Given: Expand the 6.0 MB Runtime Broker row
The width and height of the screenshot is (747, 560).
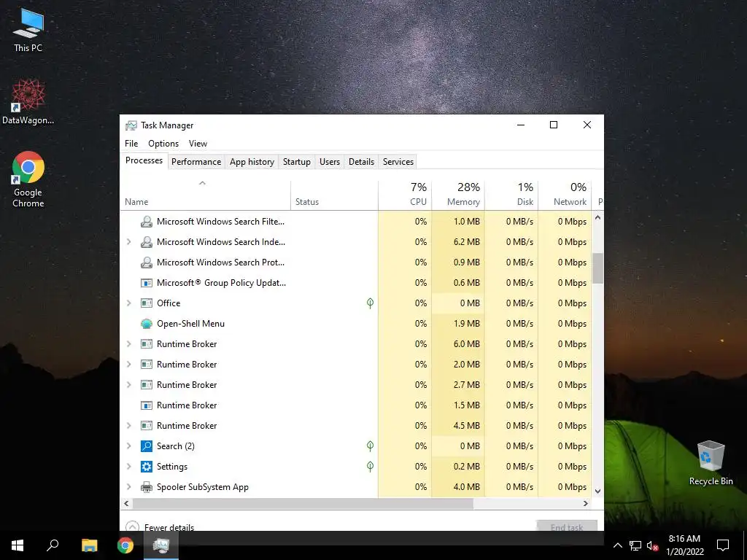Looking at the screenshot, I should (128, 344).
